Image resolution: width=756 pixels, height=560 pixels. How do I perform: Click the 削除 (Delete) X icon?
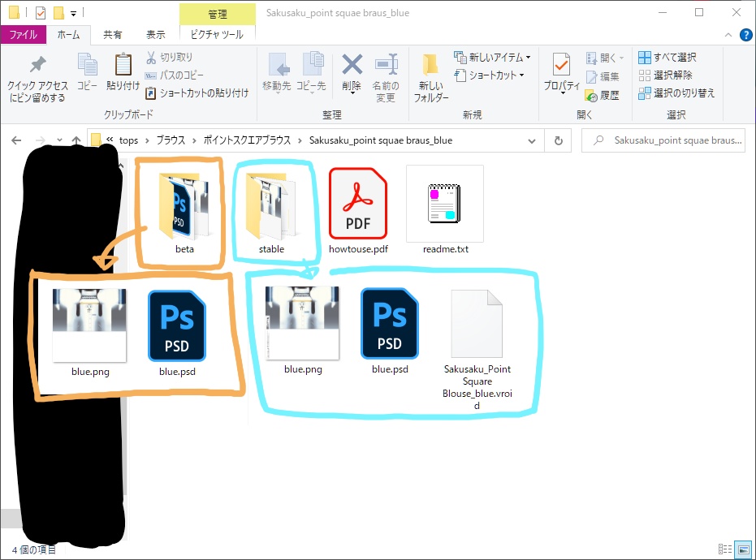click(x=352, y=64)
